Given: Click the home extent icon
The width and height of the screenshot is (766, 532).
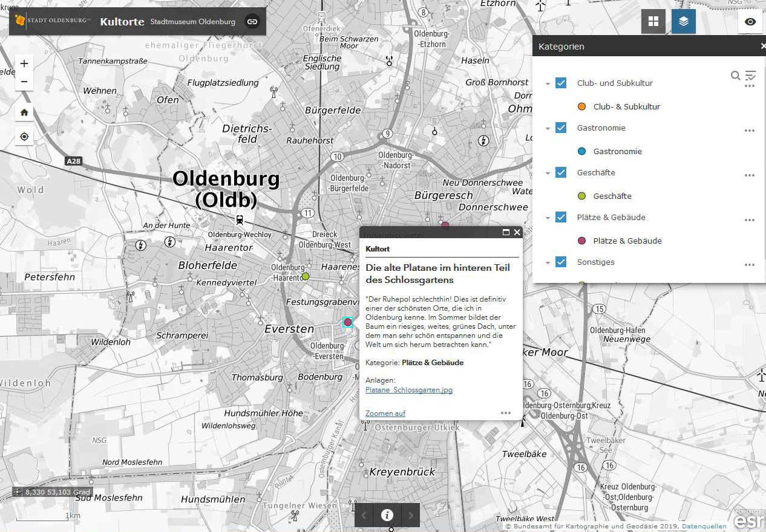Looking at the screenshot, I should pos(24,112).
